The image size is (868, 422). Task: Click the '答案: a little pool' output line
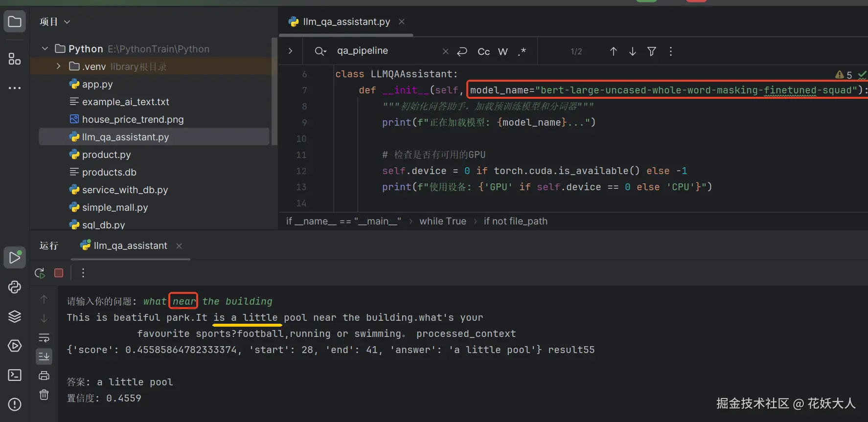point(120,382)
